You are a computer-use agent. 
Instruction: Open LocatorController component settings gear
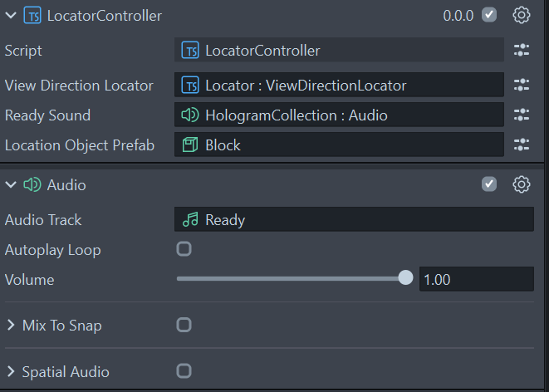coord(522,16)
